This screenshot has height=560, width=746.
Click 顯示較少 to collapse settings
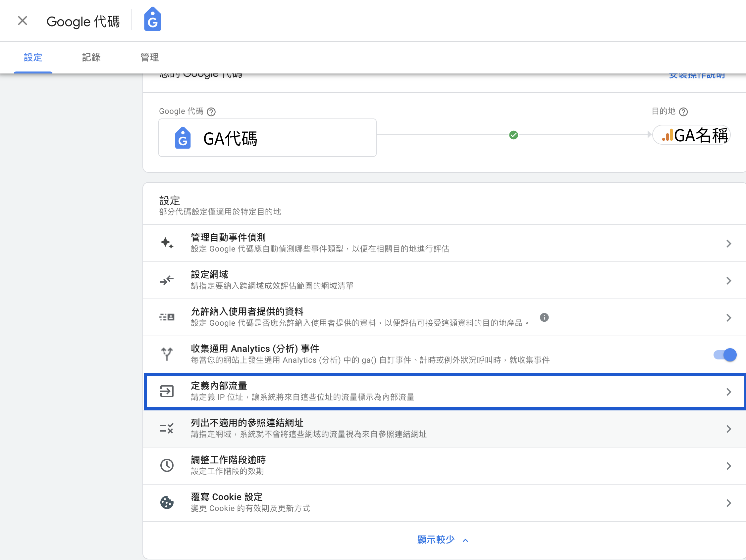436,540
